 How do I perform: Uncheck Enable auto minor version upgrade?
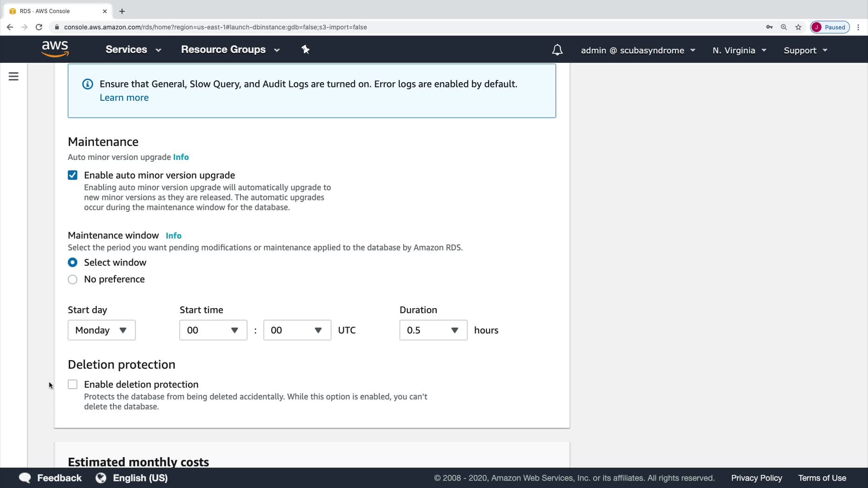tap(73, 175)
